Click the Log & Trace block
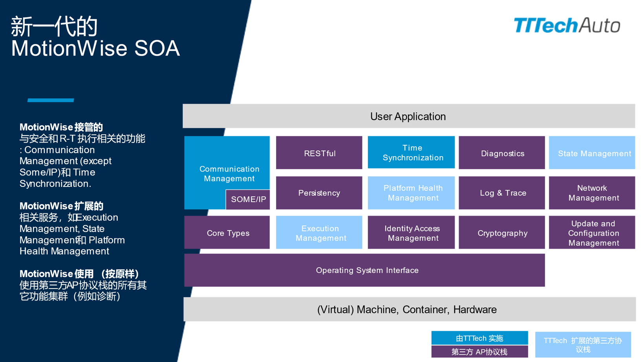This screenshot has height=362, width=644. [x=502, y=193]
